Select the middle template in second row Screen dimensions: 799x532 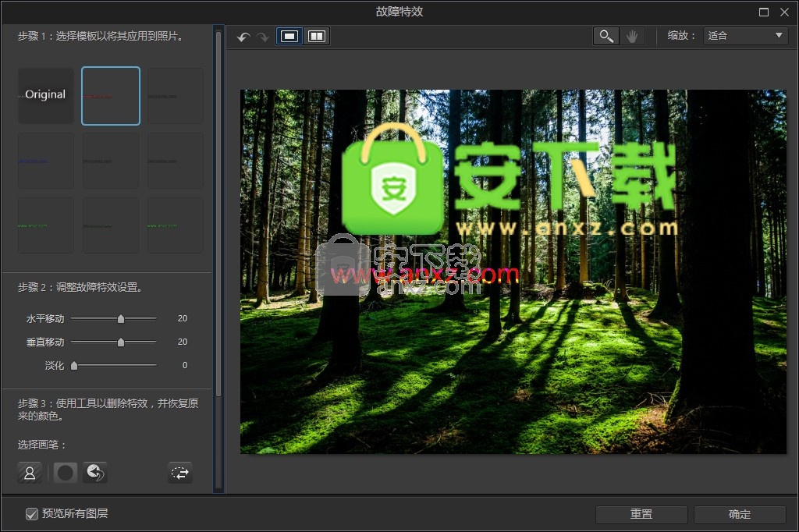pyautogui.click(x=111, y=161)
